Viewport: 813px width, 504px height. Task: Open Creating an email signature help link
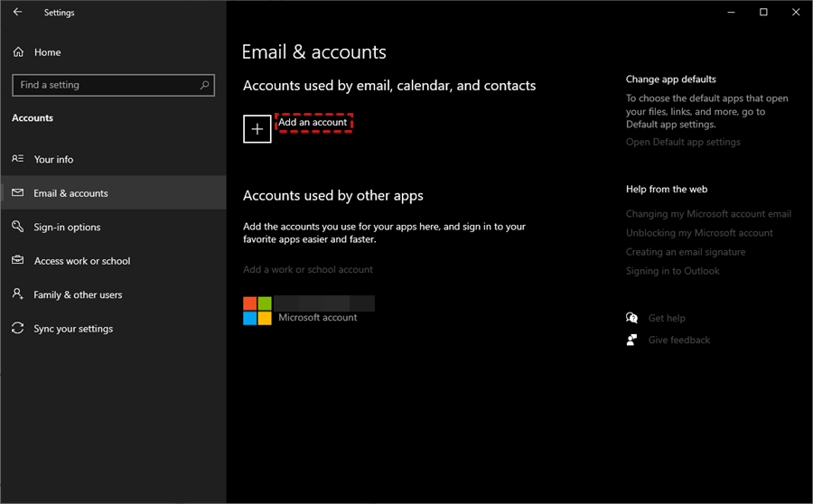(686, 252)
